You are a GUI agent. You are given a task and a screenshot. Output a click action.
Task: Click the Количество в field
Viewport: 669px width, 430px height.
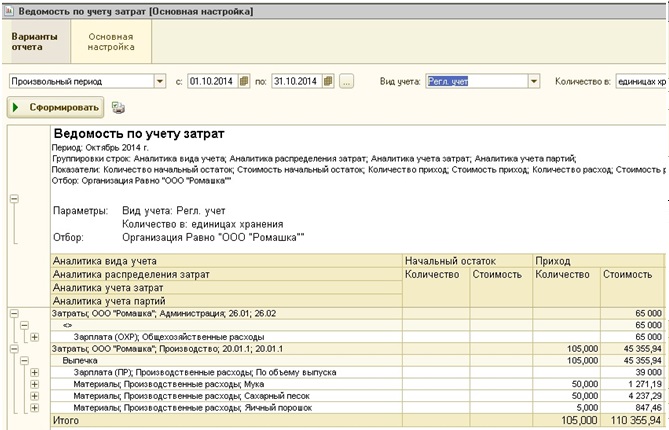pyautogui.click(x=642, y=81)
